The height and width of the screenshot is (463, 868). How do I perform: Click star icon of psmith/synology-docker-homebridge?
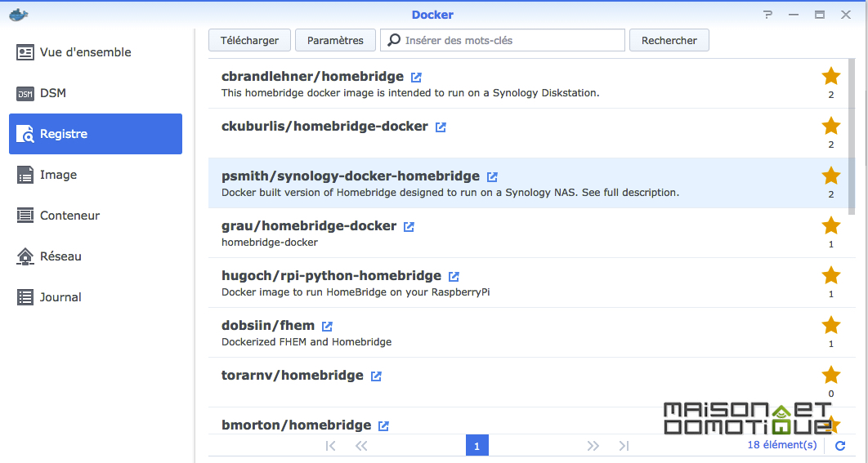click(831, 176)
